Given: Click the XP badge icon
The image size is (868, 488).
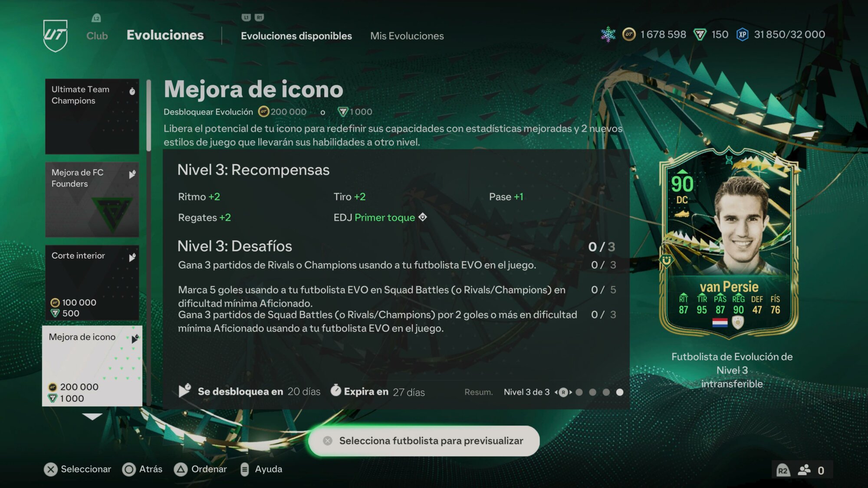Looking at the screenshot, I should 743,34.
